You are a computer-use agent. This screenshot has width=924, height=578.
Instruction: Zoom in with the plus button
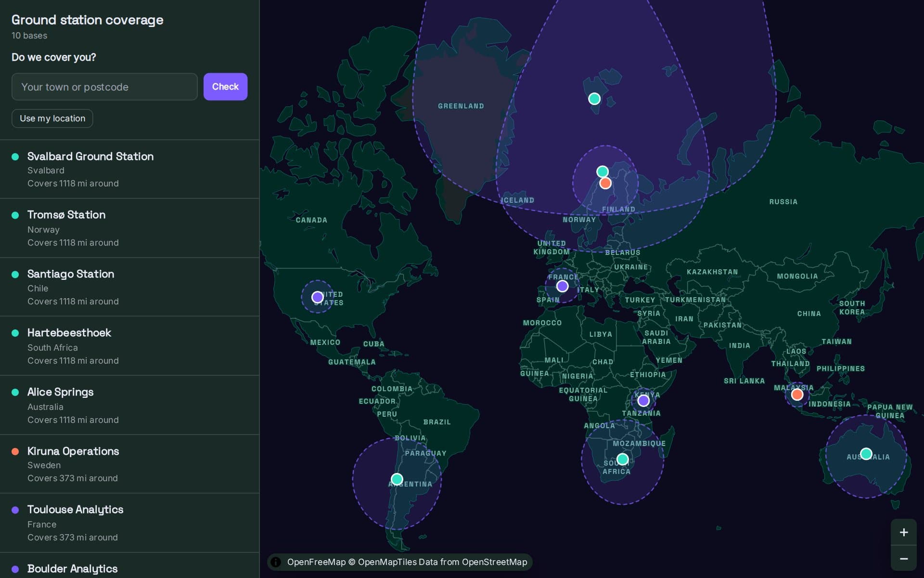coord(903,532)
